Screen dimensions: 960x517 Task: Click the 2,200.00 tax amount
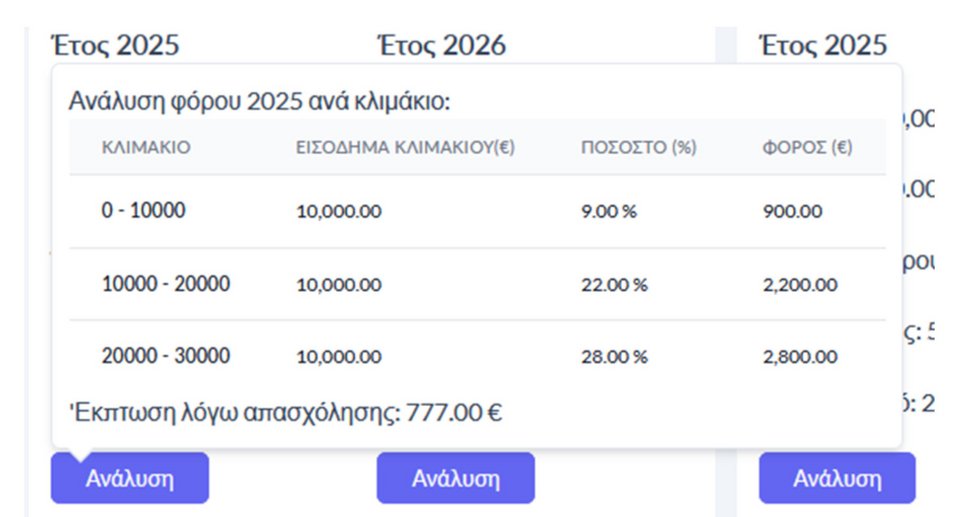click(800, 285)
